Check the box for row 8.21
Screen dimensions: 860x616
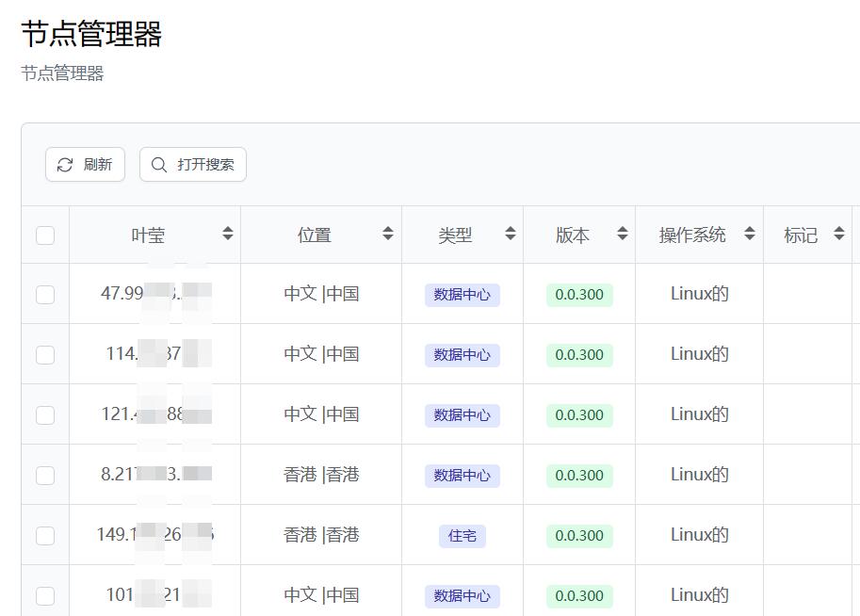tap(45, 475)
